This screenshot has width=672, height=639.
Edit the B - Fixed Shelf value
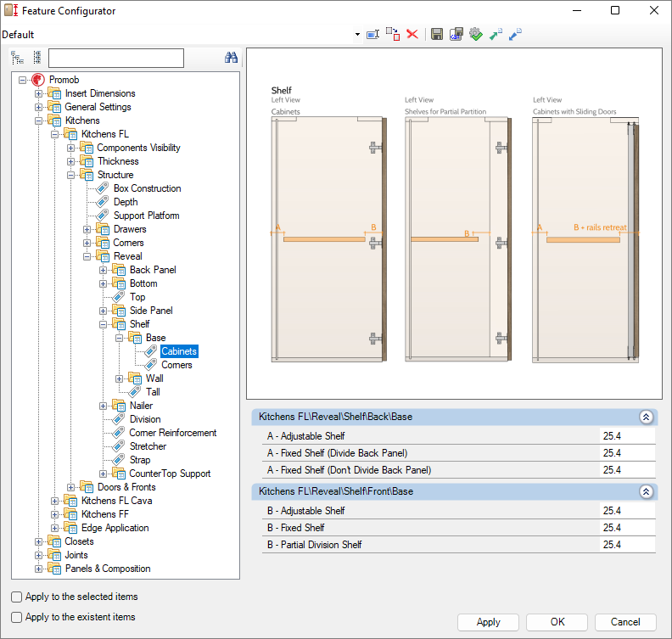(x=627, y=528)
